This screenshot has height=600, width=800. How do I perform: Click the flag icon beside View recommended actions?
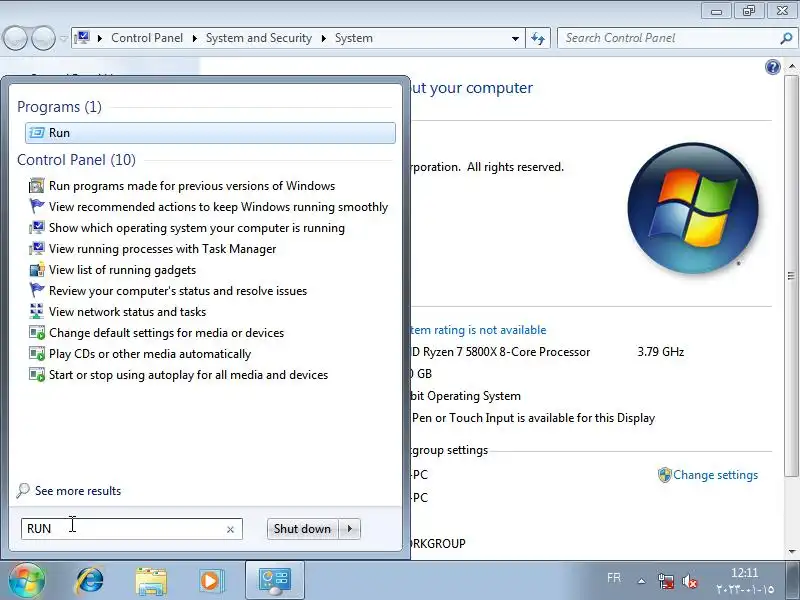37,206
